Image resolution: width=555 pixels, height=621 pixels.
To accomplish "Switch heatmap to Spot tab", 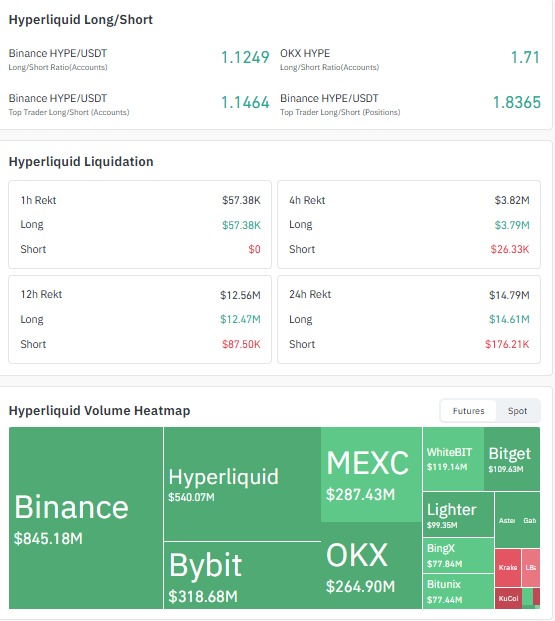I will point(517,411).
